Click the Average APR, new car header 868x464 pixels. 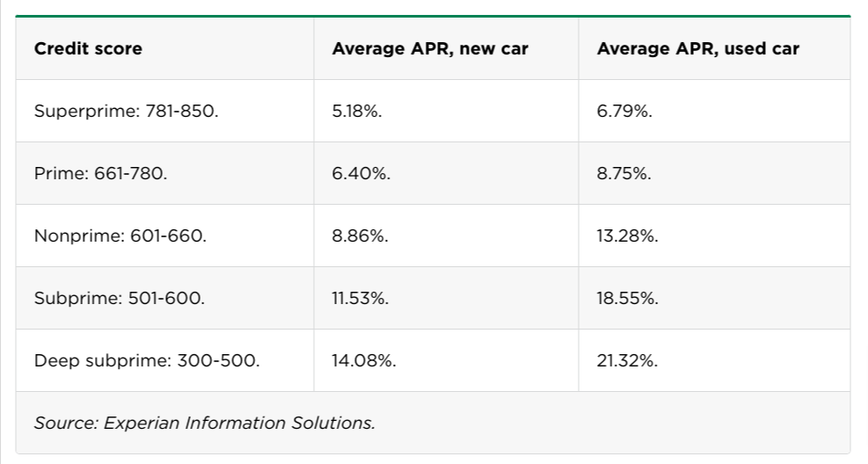(430, 49)
